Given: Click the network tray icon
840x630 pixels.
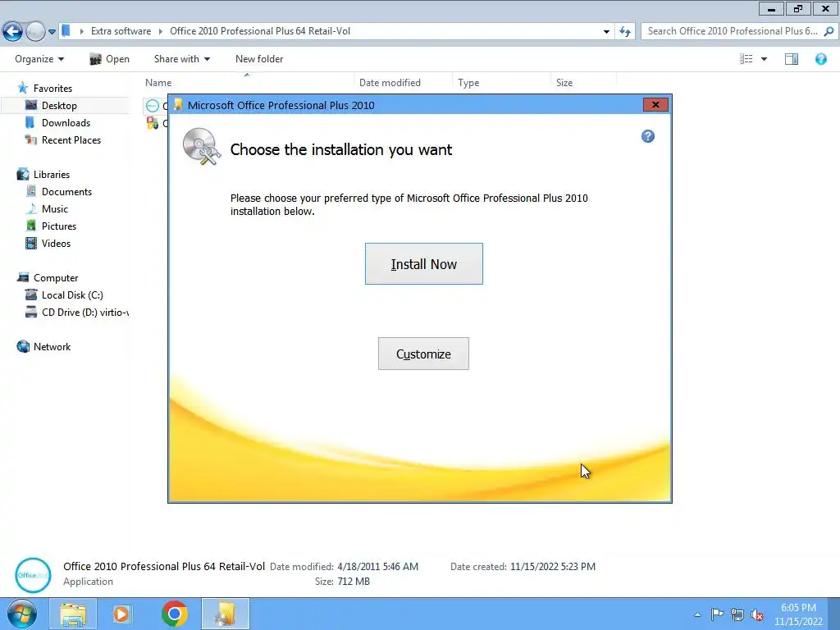Looking at the screenshot, I should (737, 614).
